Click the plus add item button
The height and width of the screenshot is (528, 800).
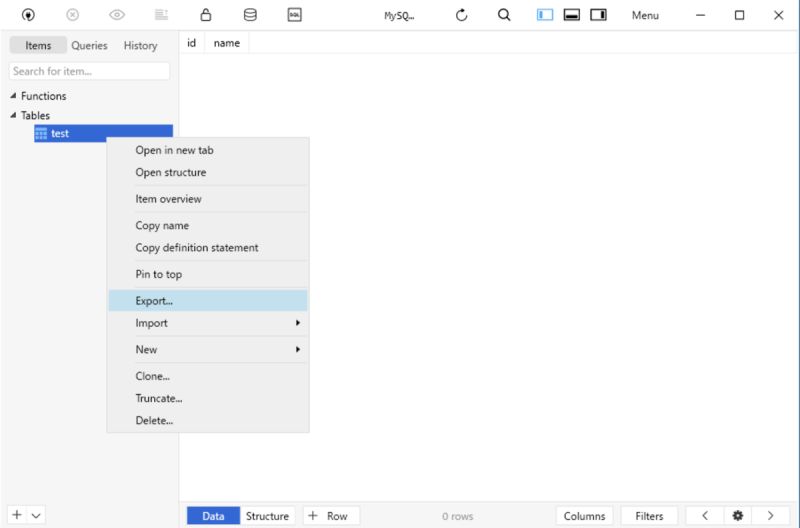point(17,515)
